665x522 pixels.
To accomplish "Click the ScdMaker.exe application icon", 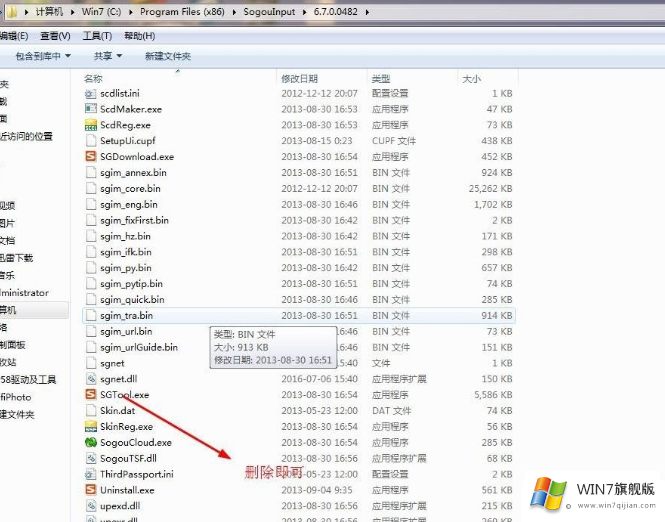I will tap(90, 109).
